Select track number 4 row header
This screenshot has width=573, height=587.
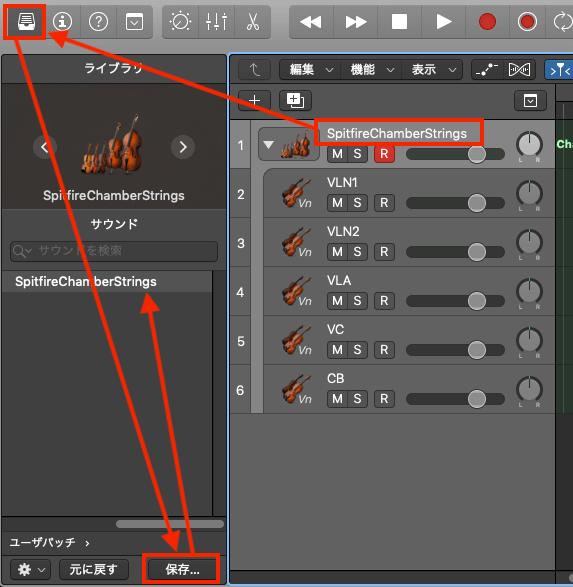tap(240, 292)
